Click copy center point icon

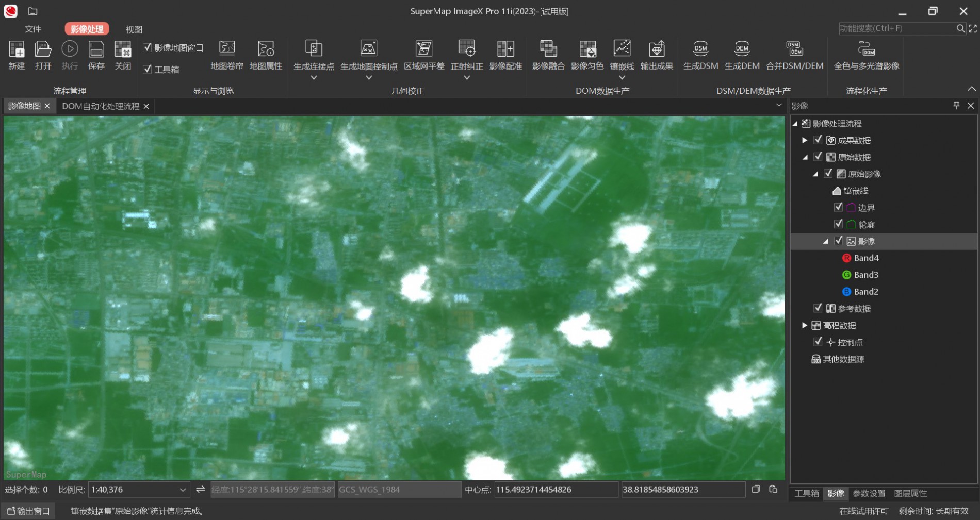pyautogui.click(x=756, y=489)
